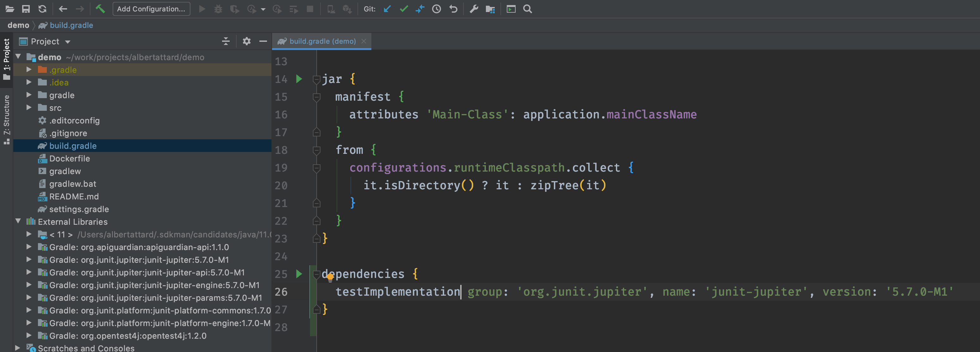Run jar task via line 14 gutter arrow
The image size is (980, 352).
point(299,79)
